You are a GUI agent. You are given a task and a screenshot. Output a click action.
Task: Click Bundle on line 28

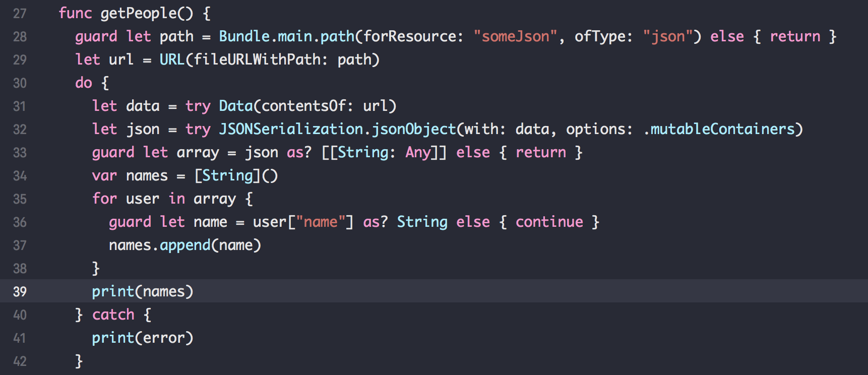point(244,37)
